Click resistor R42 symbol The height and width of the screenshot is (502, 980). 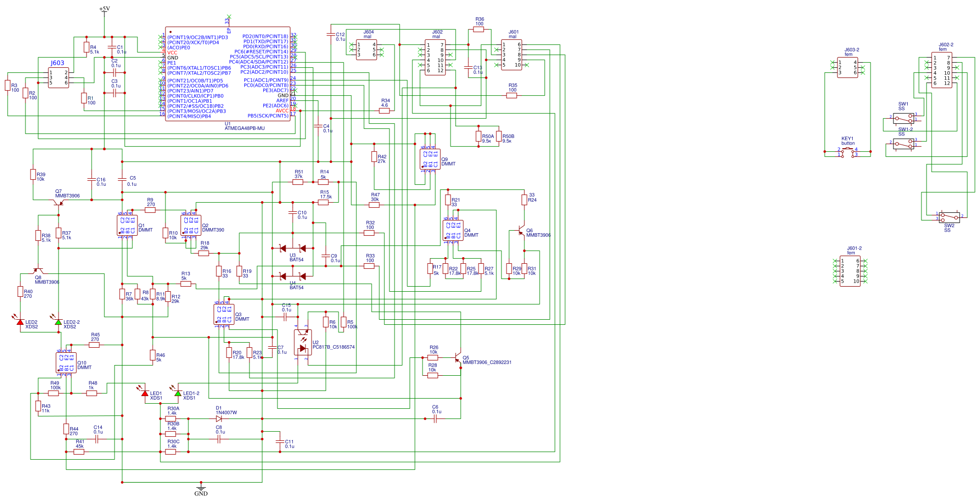pos(374,157)
